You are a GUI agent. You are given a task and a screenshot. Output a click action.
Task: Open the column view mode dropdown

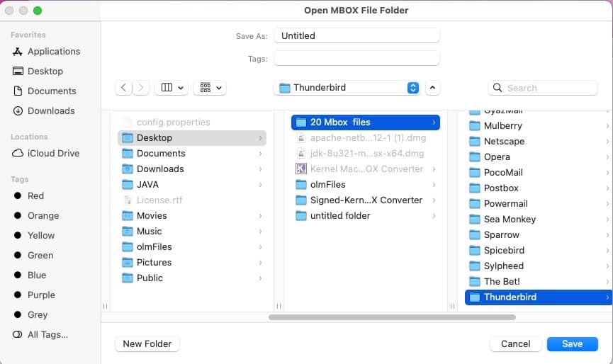click(x=171, y=88)
